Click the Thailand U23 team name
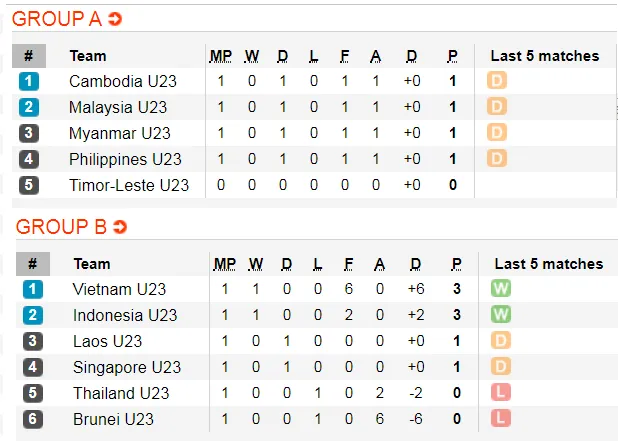The image size is (618, 441). [121, 393]
